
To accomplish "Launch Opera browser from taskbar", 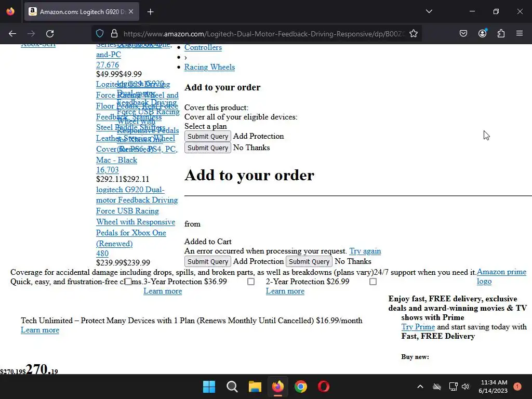I will pyautogui.click(x=324, y=387).
